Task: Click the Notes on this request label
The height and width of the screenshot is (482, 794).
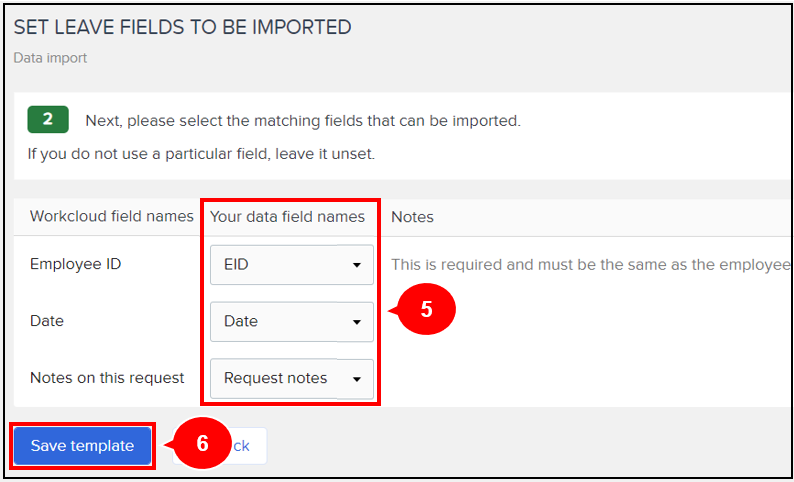Action: pyautogui.click(x=107, y=378)
